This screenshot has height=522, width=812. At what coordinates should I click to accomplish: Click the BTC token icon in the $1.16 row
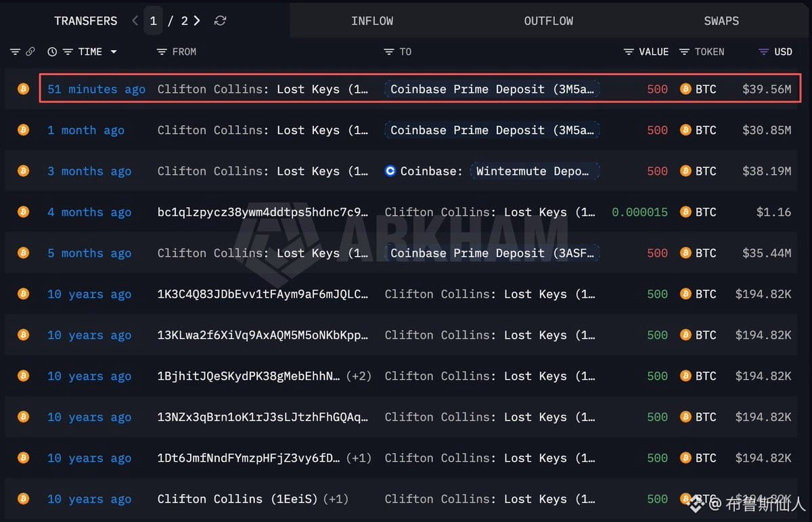[685, 212]
